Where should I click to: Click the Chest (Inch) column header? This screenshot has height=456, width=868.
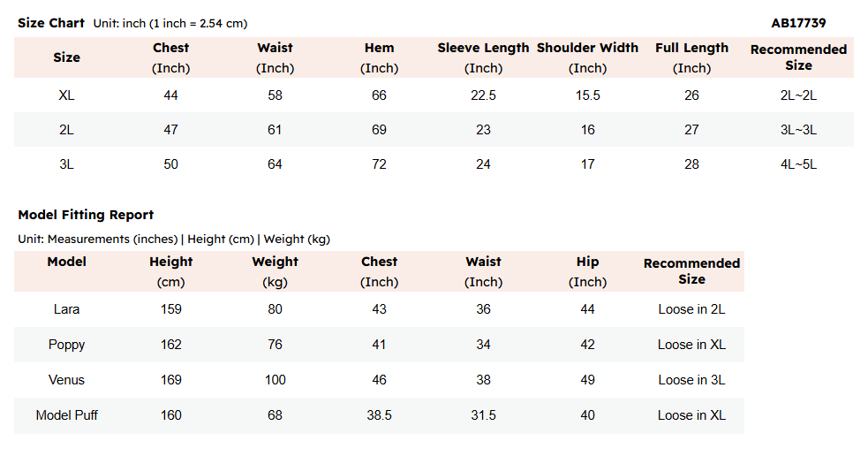pyautogui.click(x=170, y=57)
